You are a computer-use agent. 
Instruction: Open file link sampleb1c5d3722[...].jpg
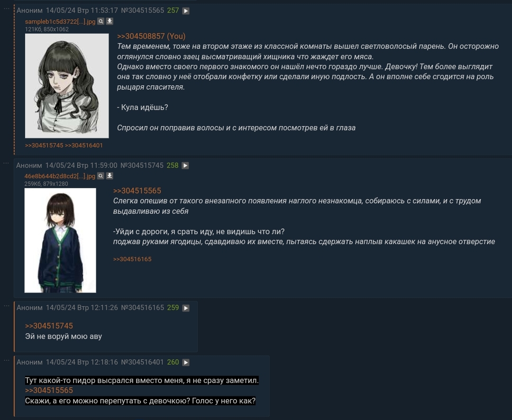[x=60, y=21]
